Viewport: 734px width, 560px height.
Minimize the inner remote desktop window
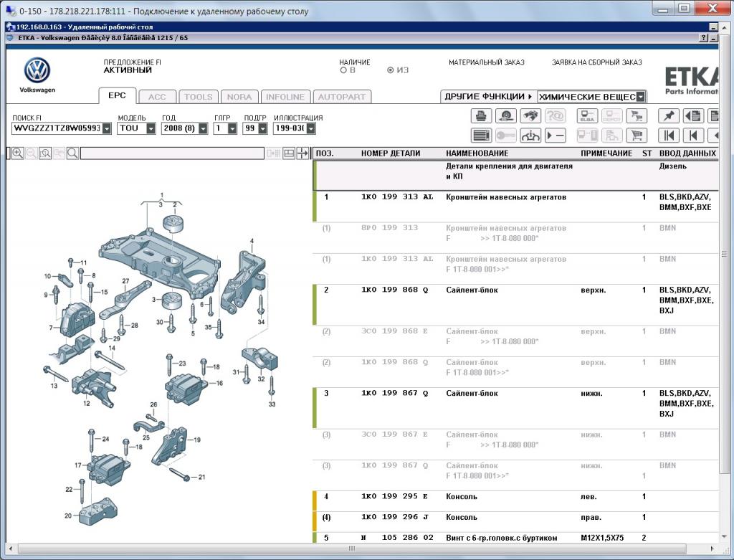coord(713,27)
